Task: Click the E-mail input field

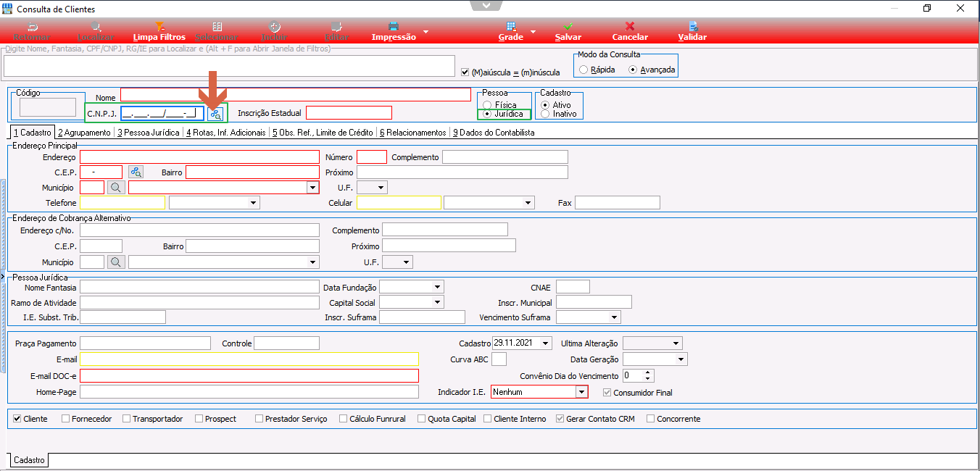Action: [x=249, y=359]
